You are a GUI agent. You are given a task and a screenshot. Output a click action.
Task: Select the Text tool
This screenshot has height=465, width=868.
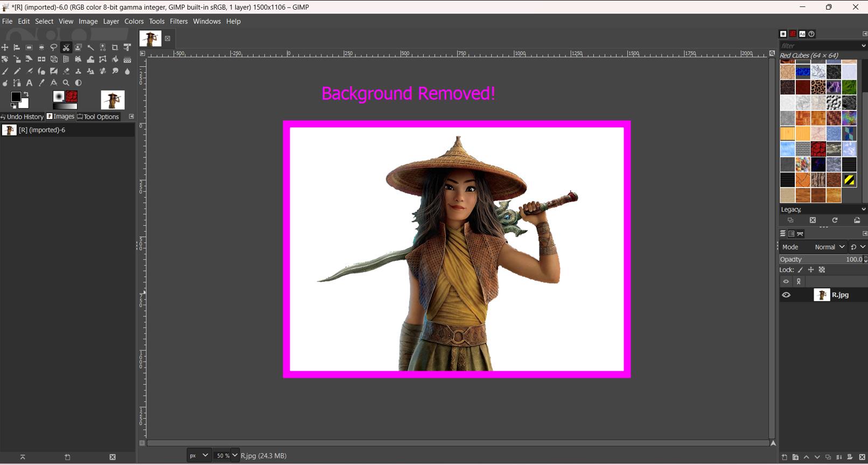click(x=29, y=83)
